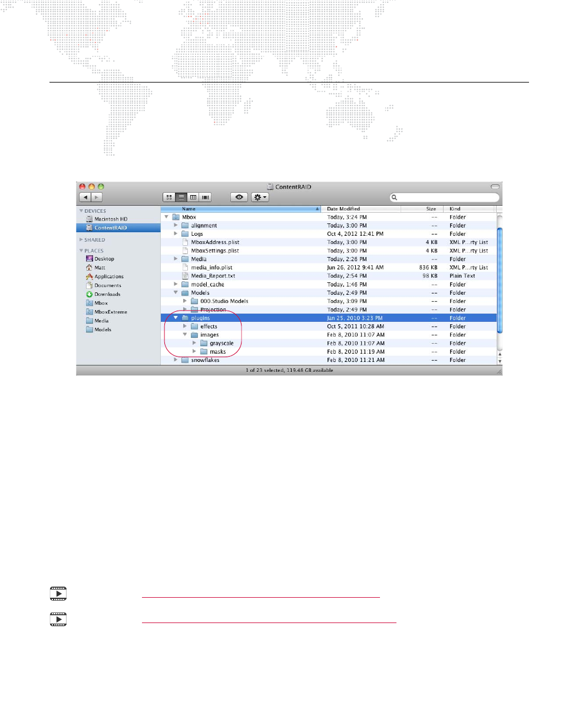Image resolution: width=562 pixels, height=728 pixels.
Task: Click the Quick Look eye button
Action: coord(239,197)
